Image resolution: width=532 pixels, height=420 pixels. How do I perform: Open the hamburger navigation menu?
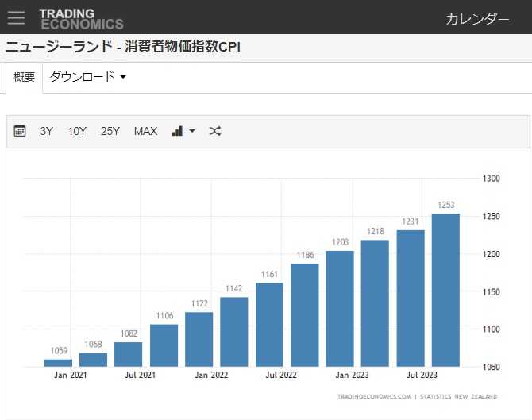point(16,17)
